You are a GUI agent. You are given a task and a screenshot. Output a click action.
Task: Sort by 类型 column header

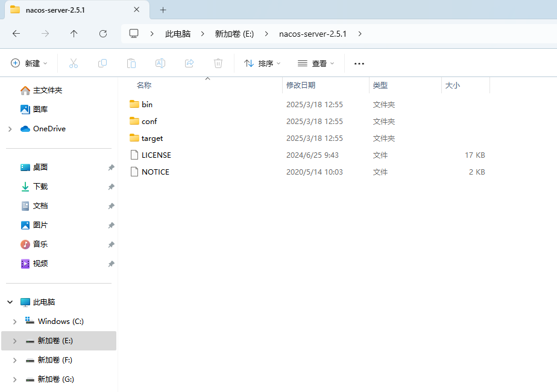380,85
